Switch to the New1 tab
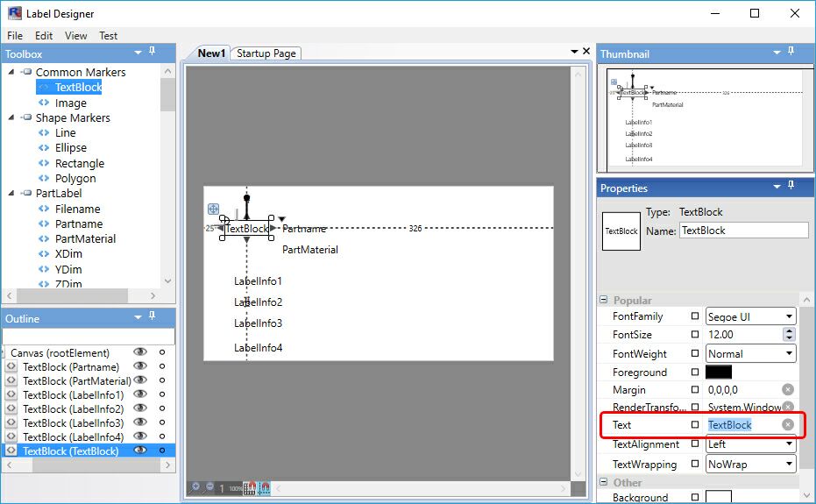The height and width of the screenshot is (504, 816). [x=211, y=53]
